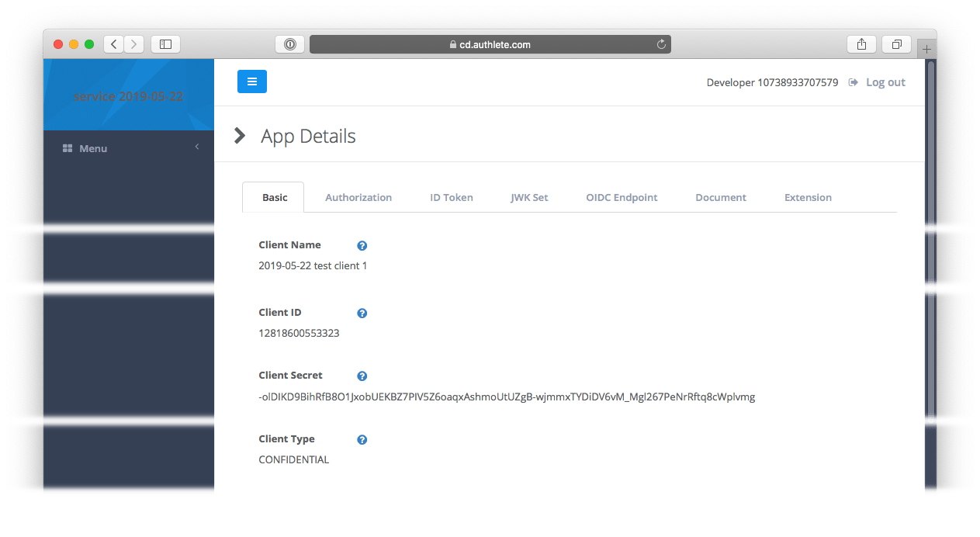The width and height of the screenshot is (980, 537).
Task: Click the Client ID value 12818600553323
Action: pyautogui.click(x=299, y=333)
